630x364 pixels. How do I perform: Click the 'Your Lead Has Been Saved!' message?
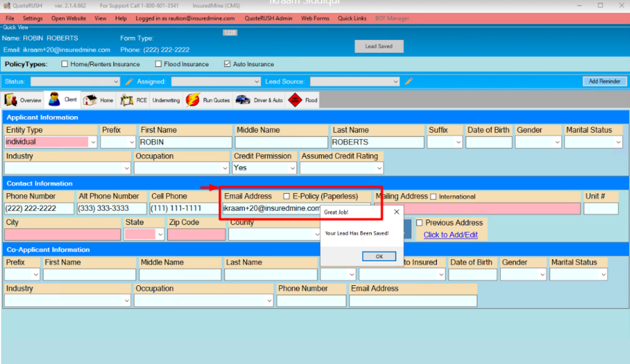coord(357,234)
